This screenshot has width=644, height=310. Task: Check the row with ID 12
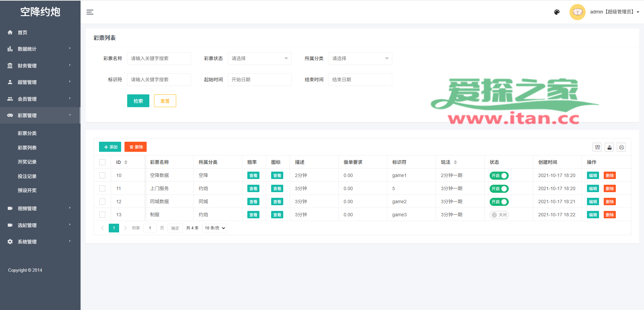[102, 202]
